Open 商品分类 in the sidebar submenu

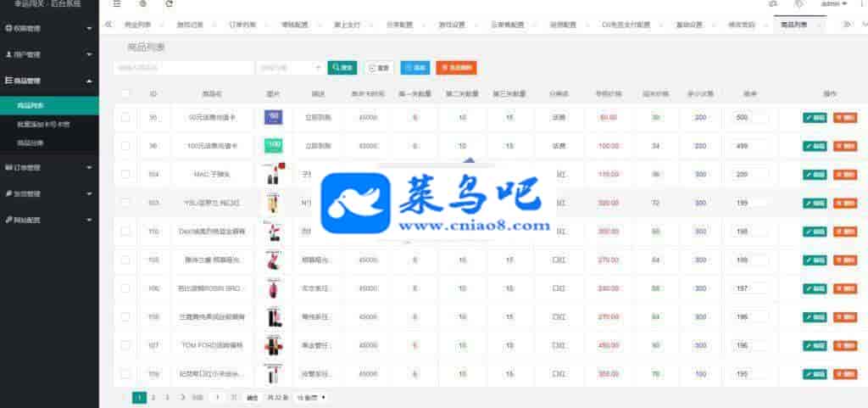pos(31,143)
